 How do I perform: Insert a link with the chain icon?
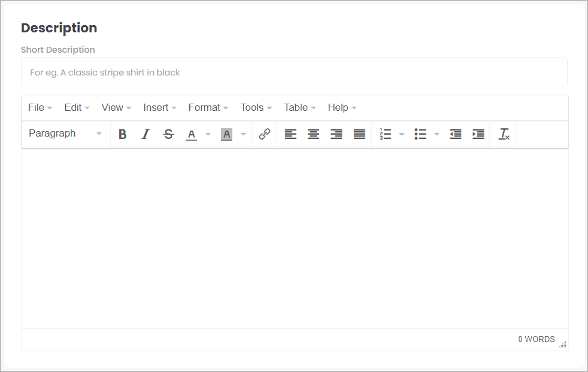tap(265, 134)
